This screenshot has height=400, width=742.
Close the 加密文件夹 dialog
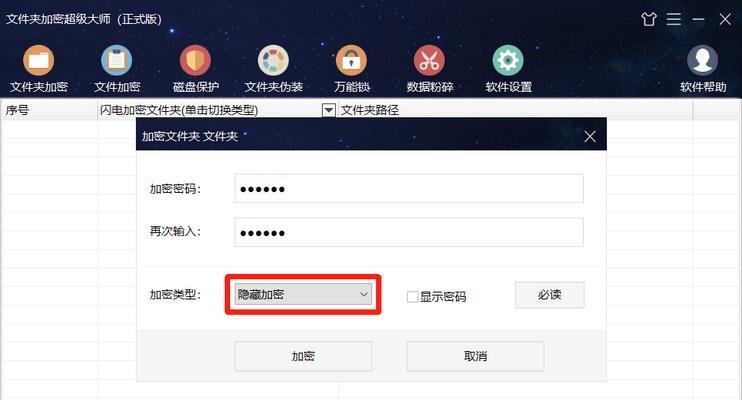click(590, 136)
